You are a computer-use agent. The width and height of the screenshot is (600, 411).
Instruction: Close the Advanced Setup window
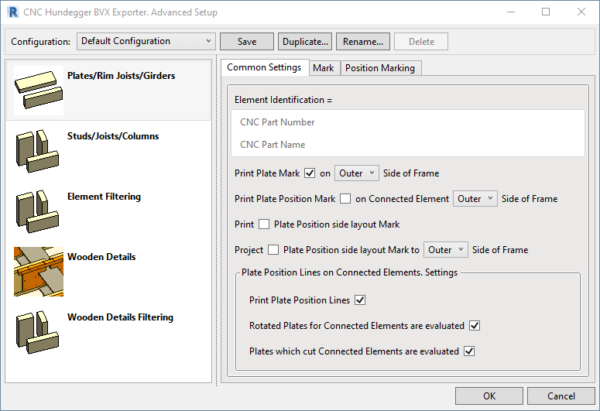(581, 12)
